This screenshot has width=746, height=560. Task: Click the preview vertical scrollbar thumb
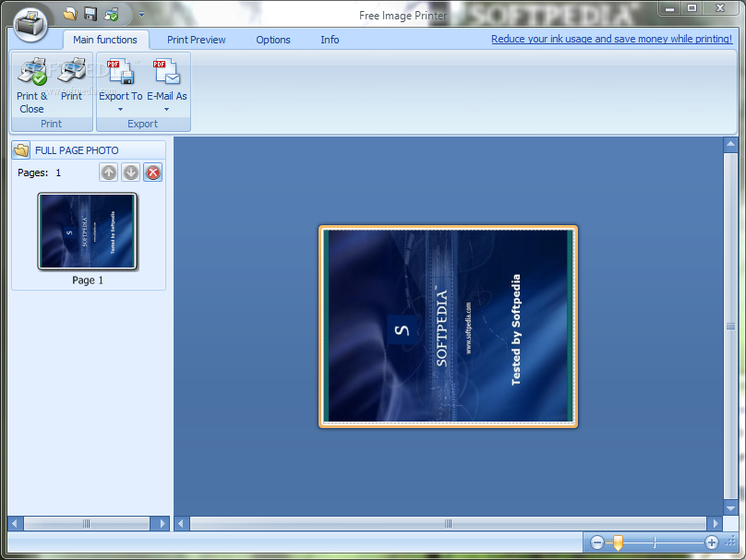tap(730, 326)
